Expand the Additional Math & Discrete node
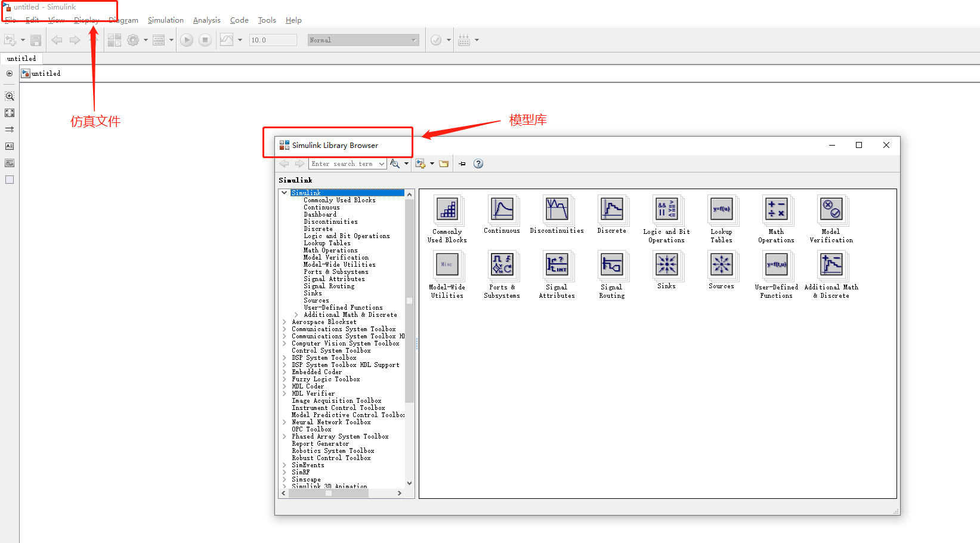Screen dimensions: 980x543 (x=296, y=314)
